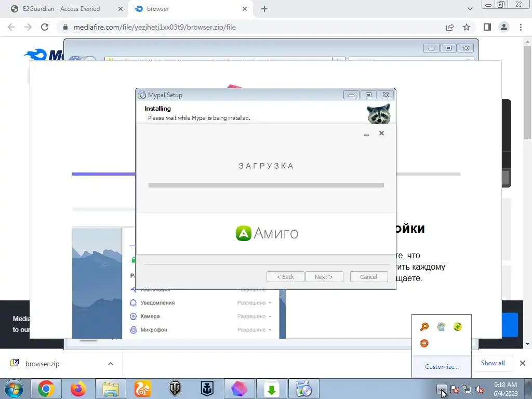Viewport: 532px width, 399px height.
Task: Click the Микрофон microphone icon
Action: (x=134, y=330)
